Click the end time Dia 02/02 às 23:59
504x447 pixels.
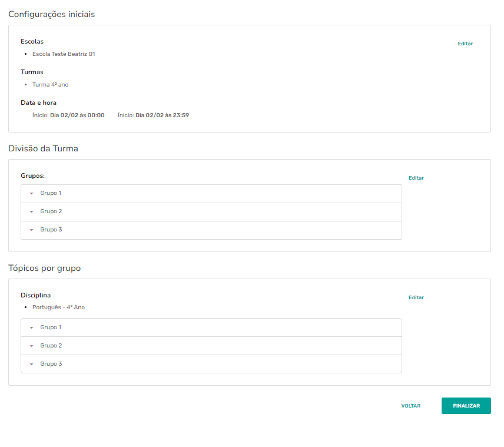coord(162,115)
